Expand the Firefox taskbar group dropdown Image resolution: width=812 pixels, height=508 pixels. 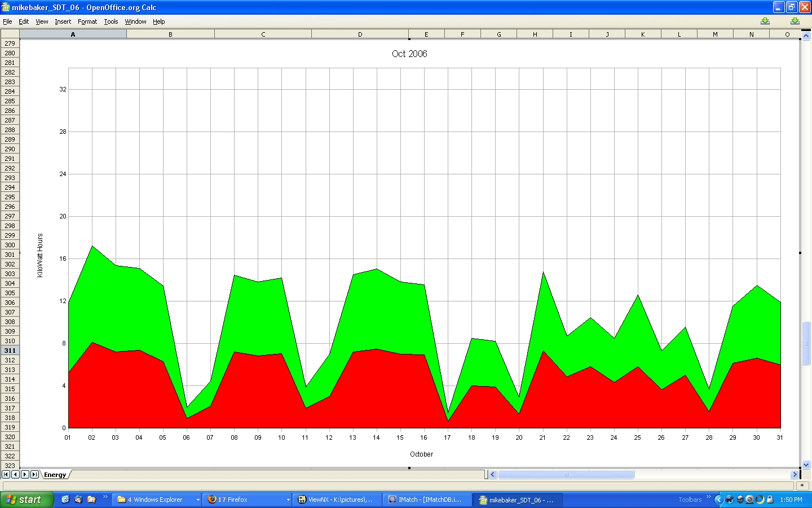pos(288,500)
